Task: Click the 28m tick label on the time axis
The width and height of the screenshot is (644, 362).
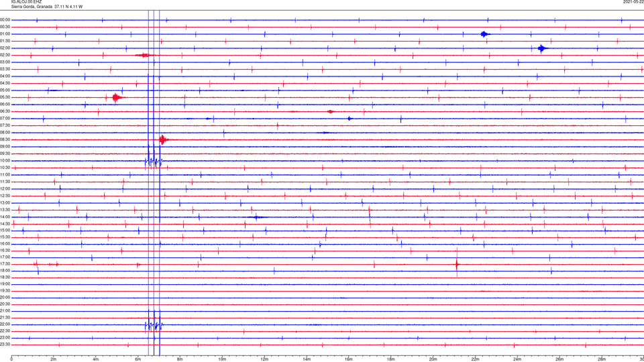Action: pyautogui.click(x=602, y=359)
